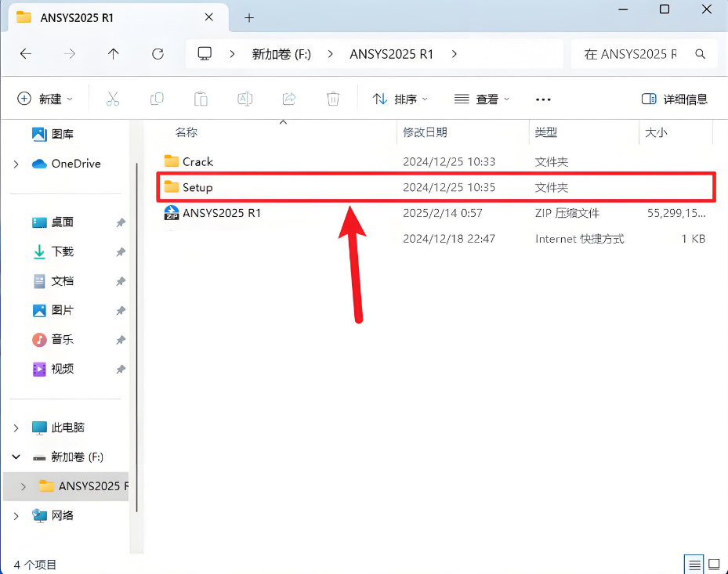Screen dimensions: 728x574
Task: Expand the OneDrive tree node
Action: (16, 164)
